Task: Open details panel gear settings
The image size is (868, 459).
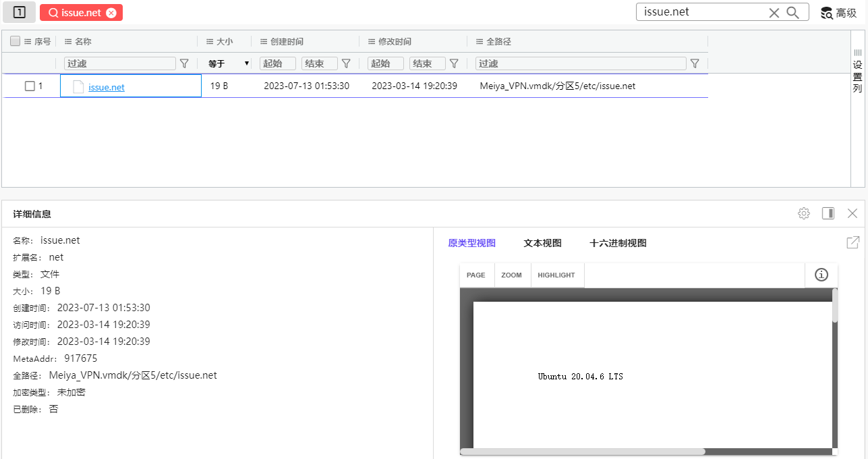Action: point(803,213)
